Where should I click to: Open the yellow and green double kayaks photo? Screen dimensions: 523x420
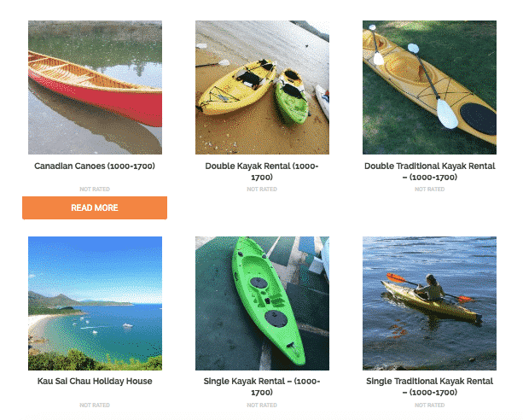click(262, 87)
